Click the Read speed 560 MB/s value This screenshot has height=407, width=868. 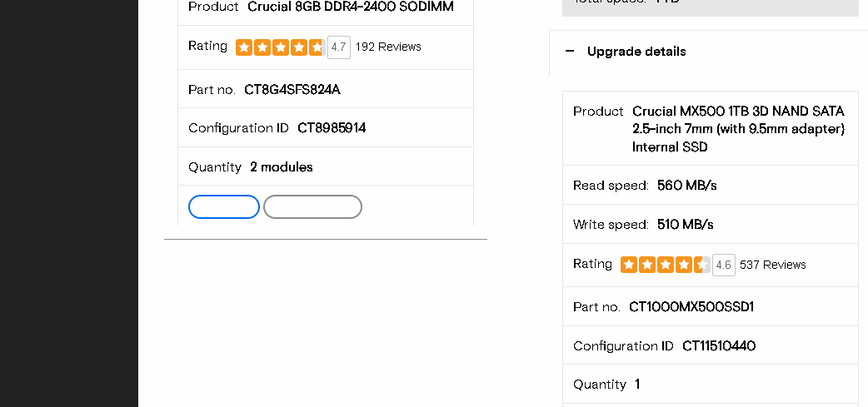pos(687,186)
